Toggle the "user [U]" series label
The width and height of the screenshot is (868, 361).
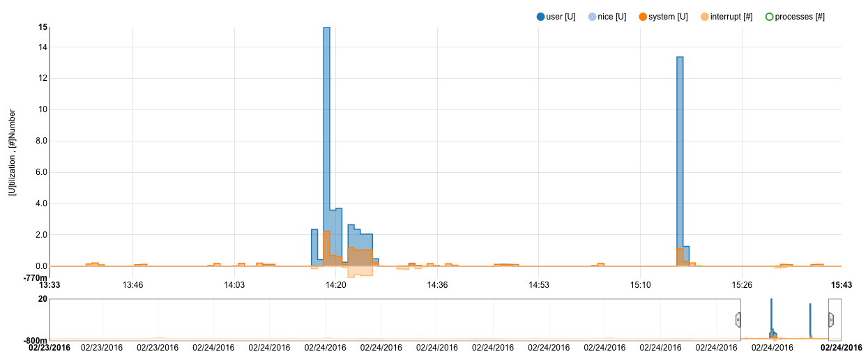[x=561, y=17]
